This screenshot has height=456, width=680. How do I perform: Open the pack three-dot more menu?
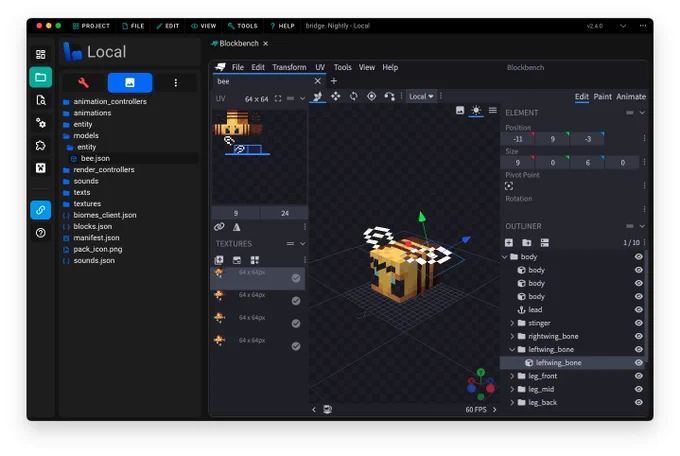coord(176,83)
